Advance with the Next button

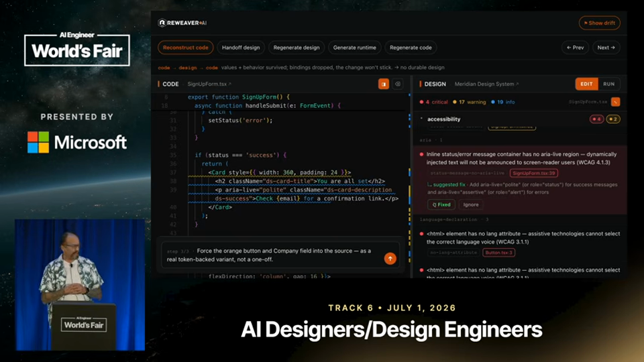click(606, 48)
